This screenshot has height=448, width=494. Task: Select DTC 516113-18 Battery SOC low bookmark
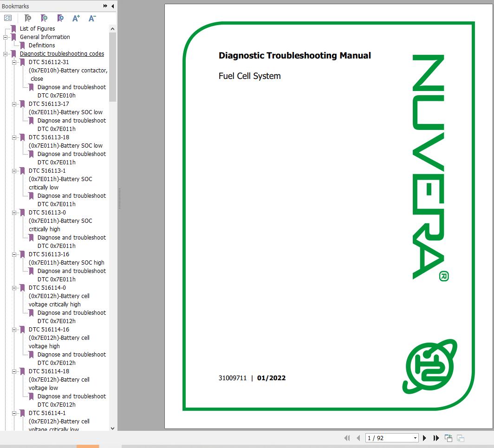tap(65, 141)
